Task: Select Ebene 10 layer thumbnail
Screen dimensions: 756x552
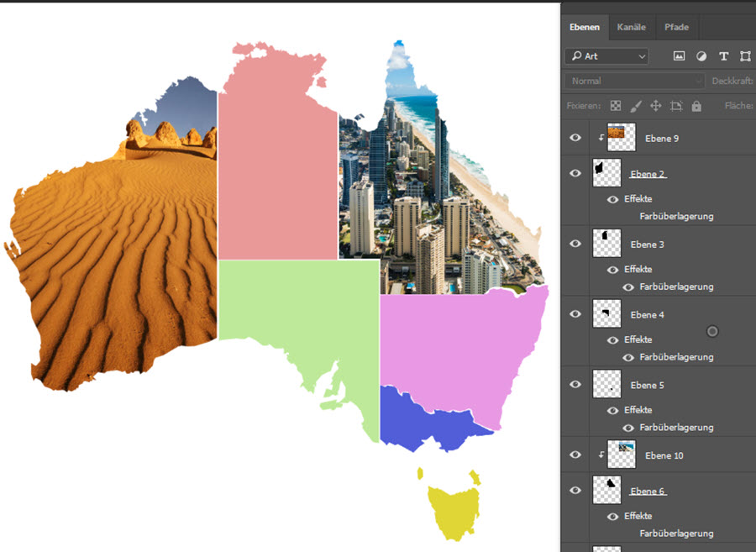Action: (621, 455)
